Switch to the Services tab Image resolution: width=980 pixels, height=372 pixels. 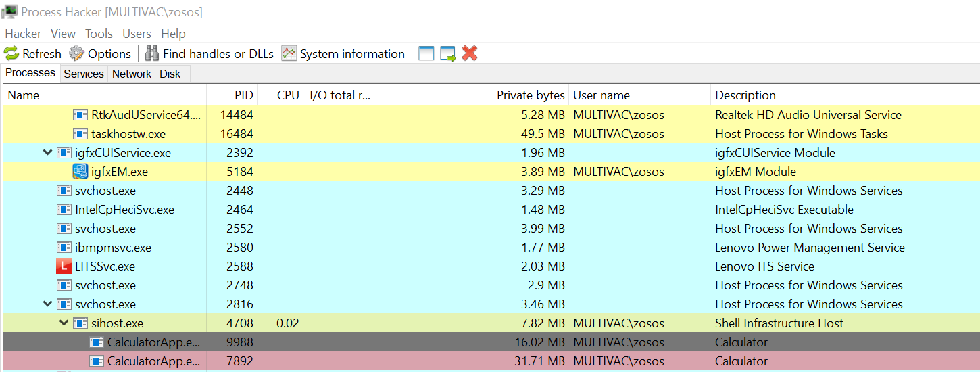click(x=84, y=74)
